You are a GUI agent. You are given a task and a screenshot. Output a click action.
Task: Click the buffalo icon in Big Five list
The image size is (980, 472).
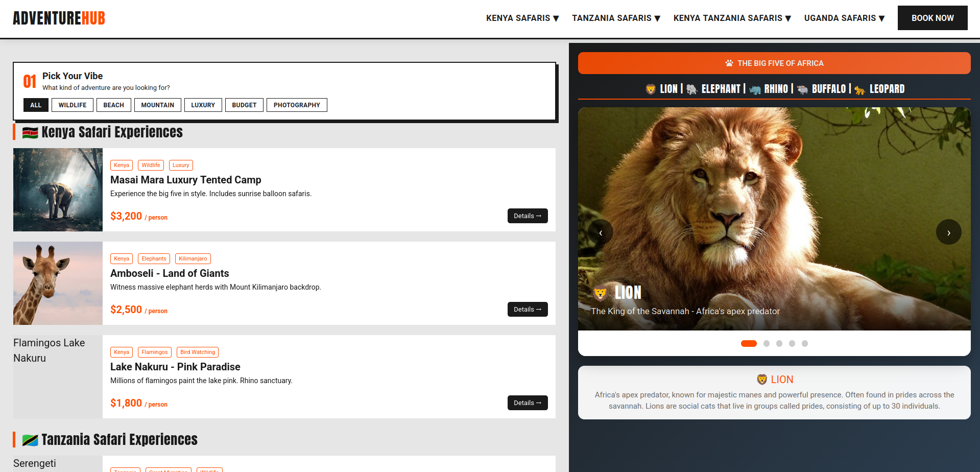(x=802, y=89)
